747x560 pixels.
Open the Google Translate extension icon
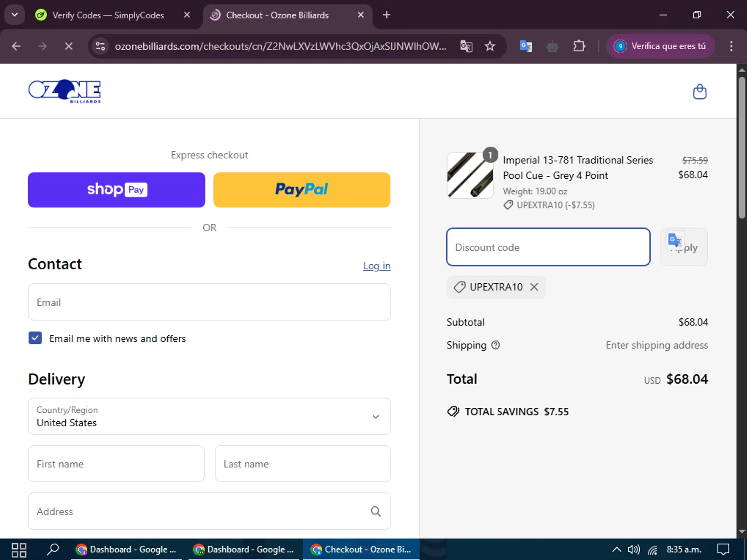pos(526,46)
